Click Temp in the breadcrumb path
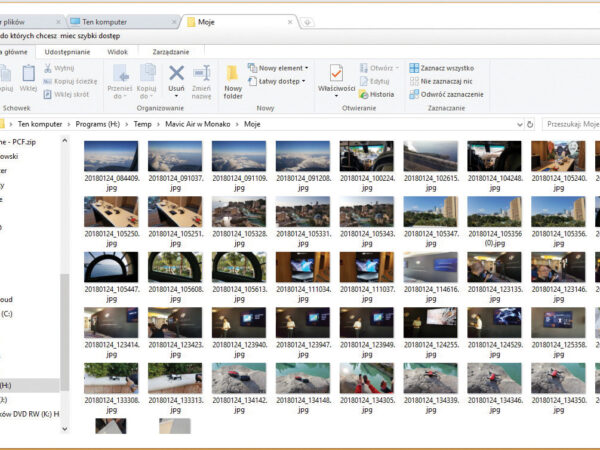The width and height of the screenshot is (600, 450). click(x=144, y=124)
